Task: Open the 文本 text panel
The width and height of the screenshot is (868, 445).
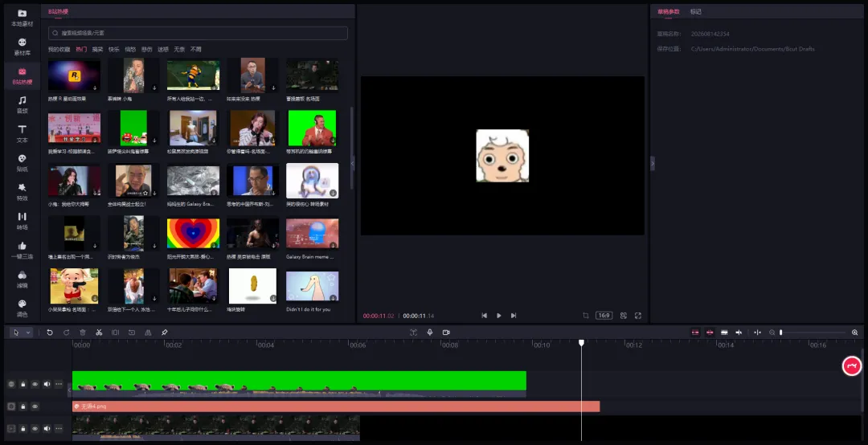Action: point(23,134)
